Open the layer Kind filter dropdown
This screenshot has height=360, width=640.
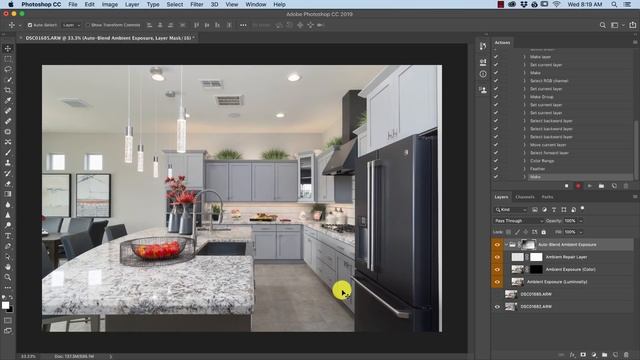[x=511, y=210]
